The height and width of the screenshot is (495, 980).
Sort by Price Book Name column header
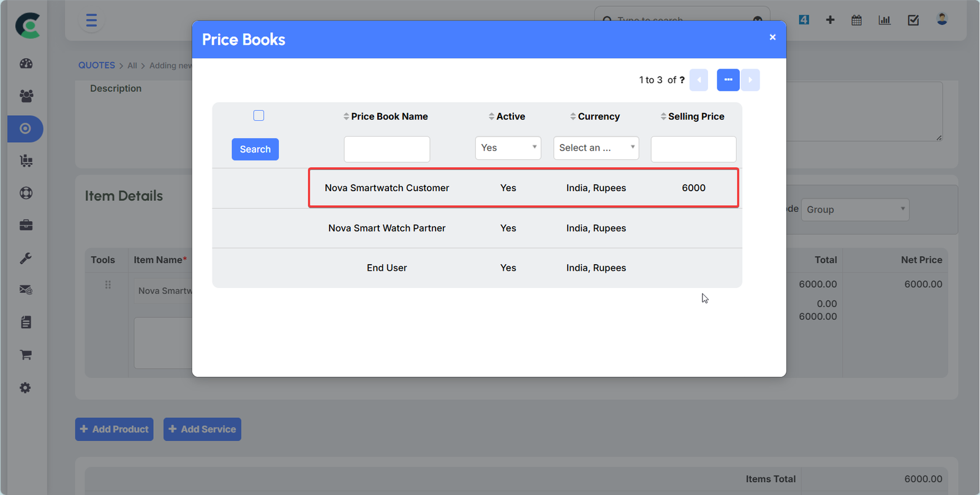pos(389,116)
